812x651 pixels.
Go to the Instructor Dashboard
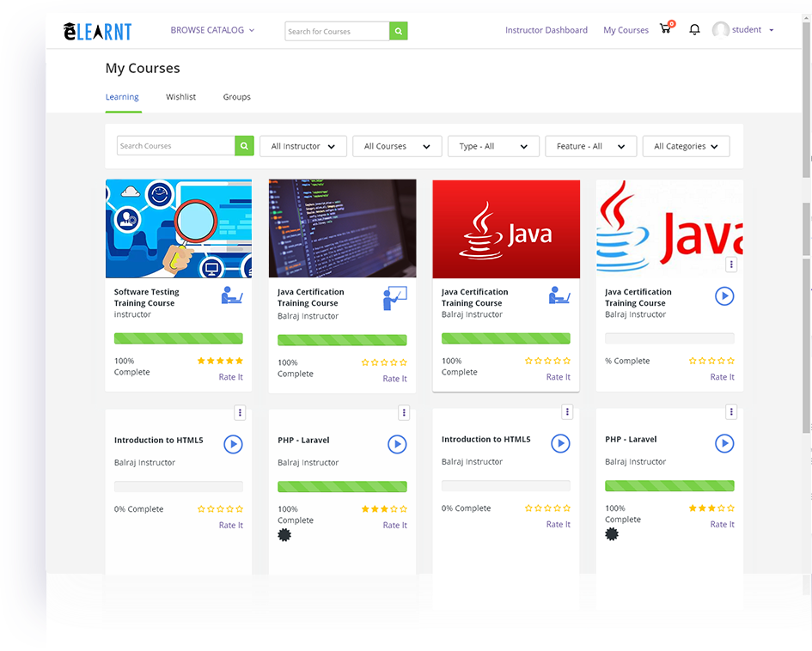(x=546, y=29)
